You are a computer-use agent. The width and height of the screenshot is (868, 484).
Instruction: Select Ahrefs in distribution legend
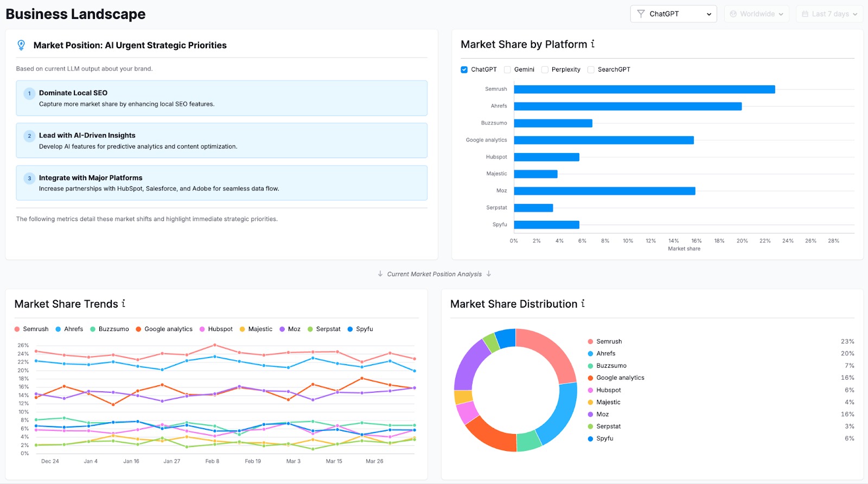pyautogui.click(x=602, y=353)
